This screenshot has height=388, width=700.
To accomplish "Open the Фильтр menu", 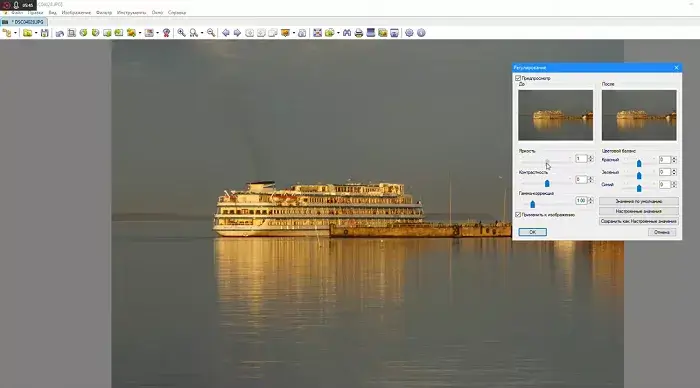I will (104, 13).
